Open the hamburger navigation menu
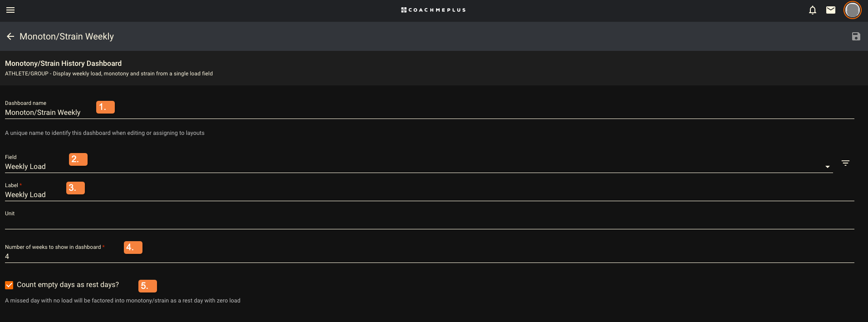This screenshot has width=868, height=322. 10,10
